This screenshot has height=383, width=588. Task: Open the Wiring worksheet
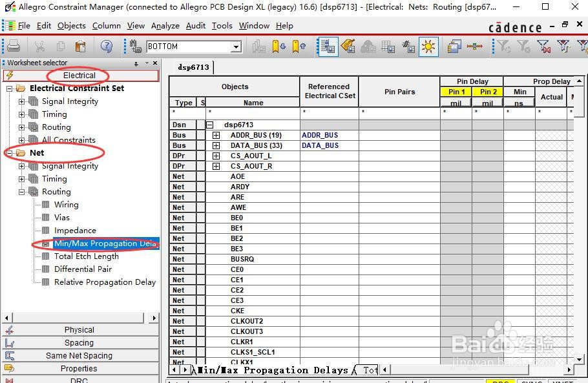(x=66, y=205)
